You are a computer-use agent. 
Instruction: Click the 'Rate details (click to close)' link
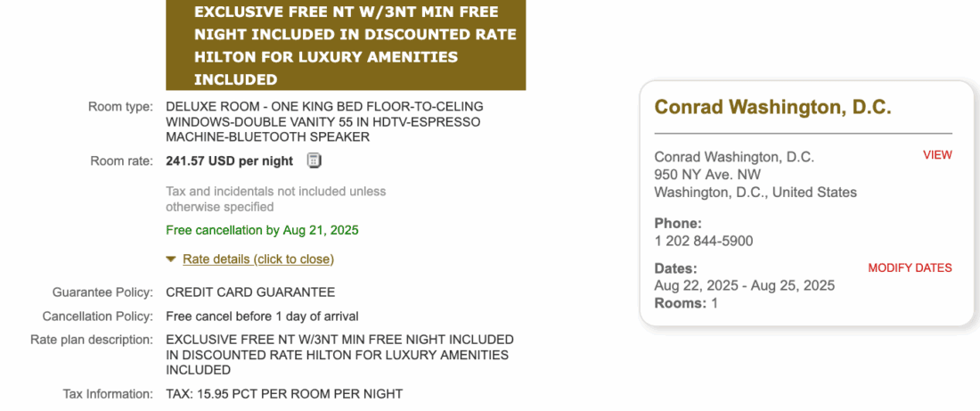pos(257,259)
